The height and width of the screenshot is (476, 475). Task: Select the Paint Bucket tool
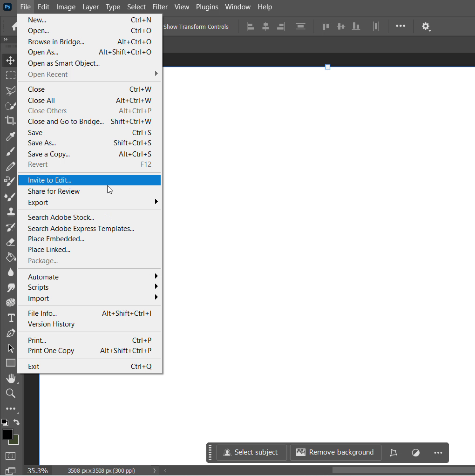(x=10, y=257)
